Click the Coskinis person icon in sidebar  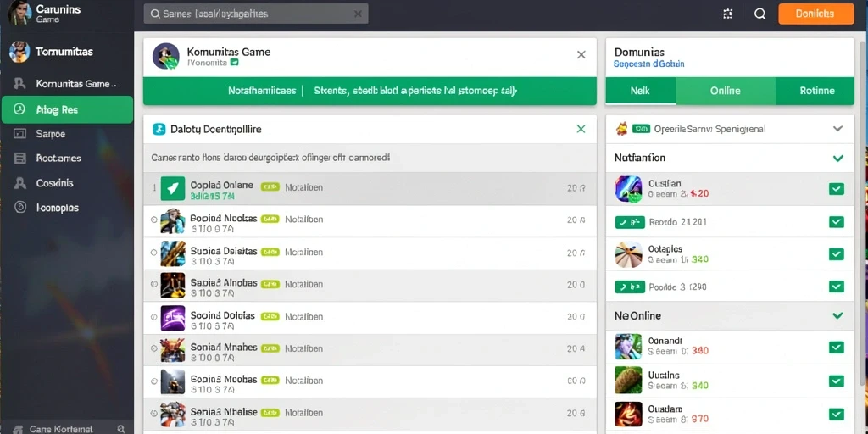(20, 183)
